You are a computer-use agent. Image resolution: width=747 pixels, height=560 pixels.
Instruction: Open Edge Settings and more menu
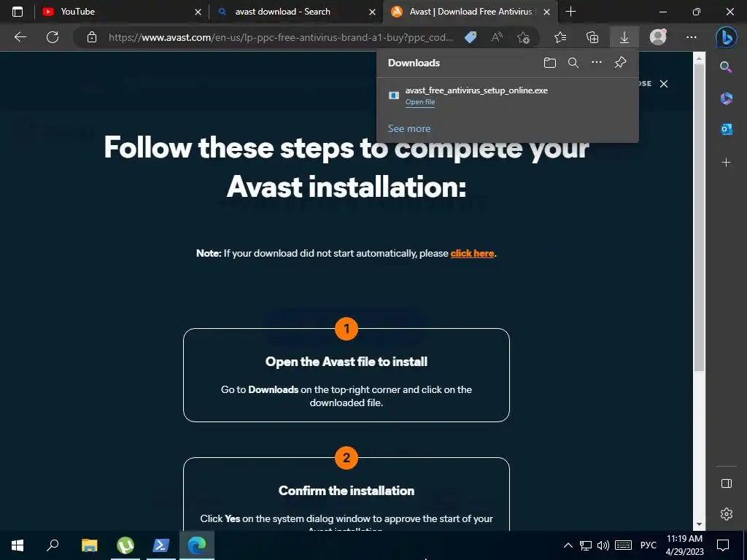pyautogui.click(x=692, y=37)
